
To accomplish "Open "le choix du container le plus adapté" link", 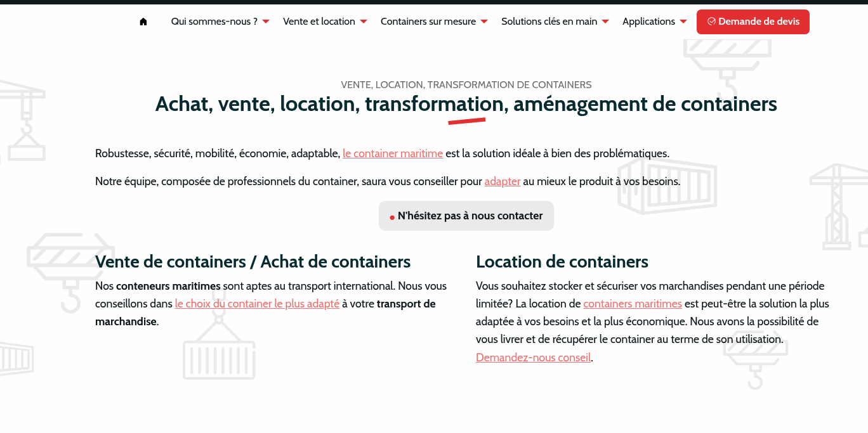I will click(x=257, y=304).
